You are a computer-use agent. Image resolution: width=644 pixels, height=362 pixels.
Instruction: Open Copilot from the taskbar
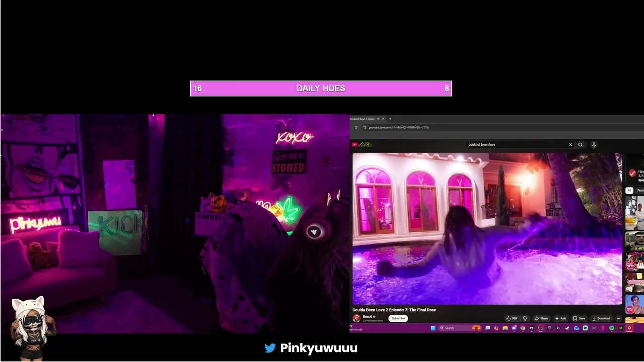496,328
